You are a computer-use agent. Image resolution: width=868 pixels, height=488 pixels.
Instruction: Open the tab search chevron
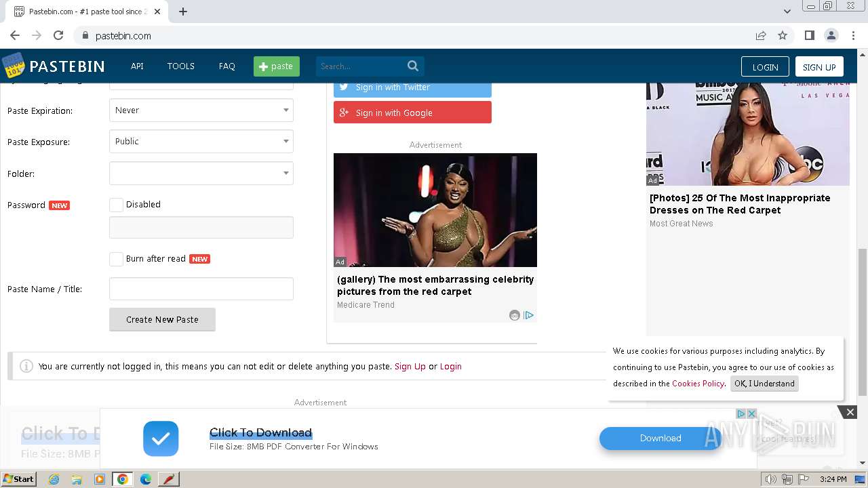pyautogui.click(x=787, y=12)
